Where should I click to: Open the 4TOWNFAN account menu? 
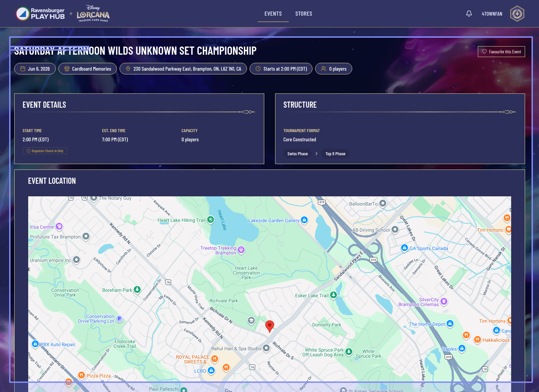[x=492, y=14]
